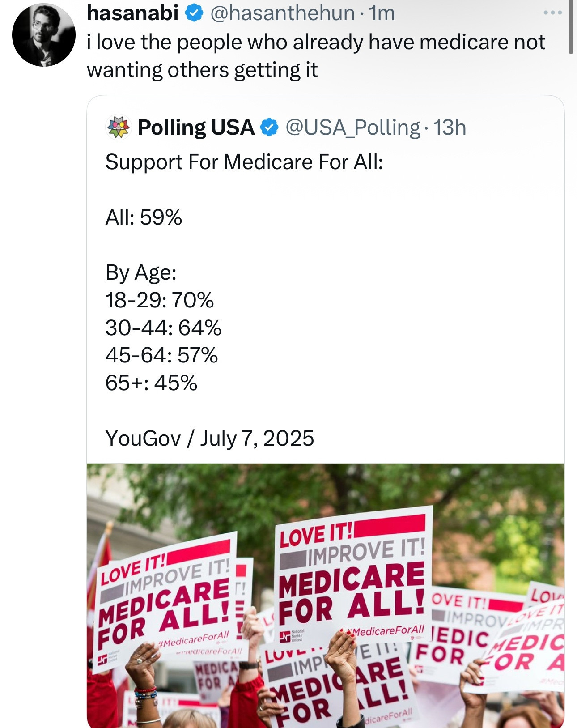Click the 'All: 59%' result line
Image resolution: width=577 pixels, height=728 pixels.
144,217
